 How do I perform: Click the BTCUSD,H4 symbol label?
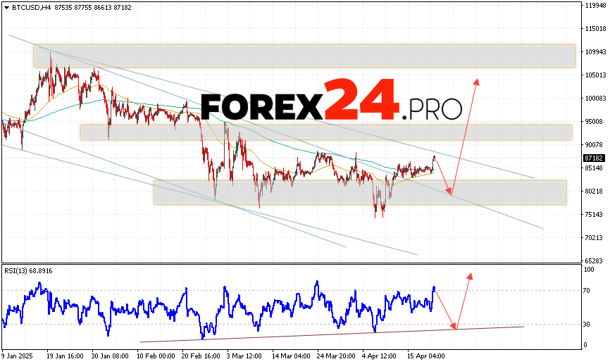coord(27,6)
